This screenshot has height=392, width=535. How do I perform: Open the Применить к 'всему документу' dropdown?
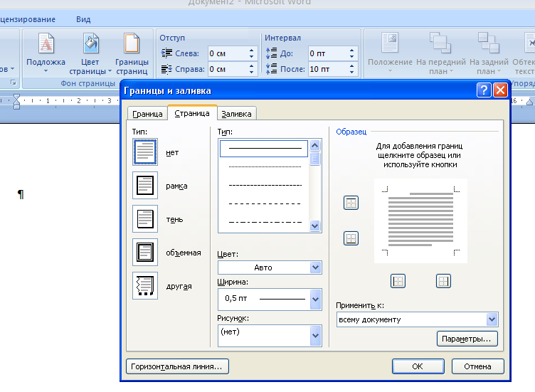pos(492,319)
